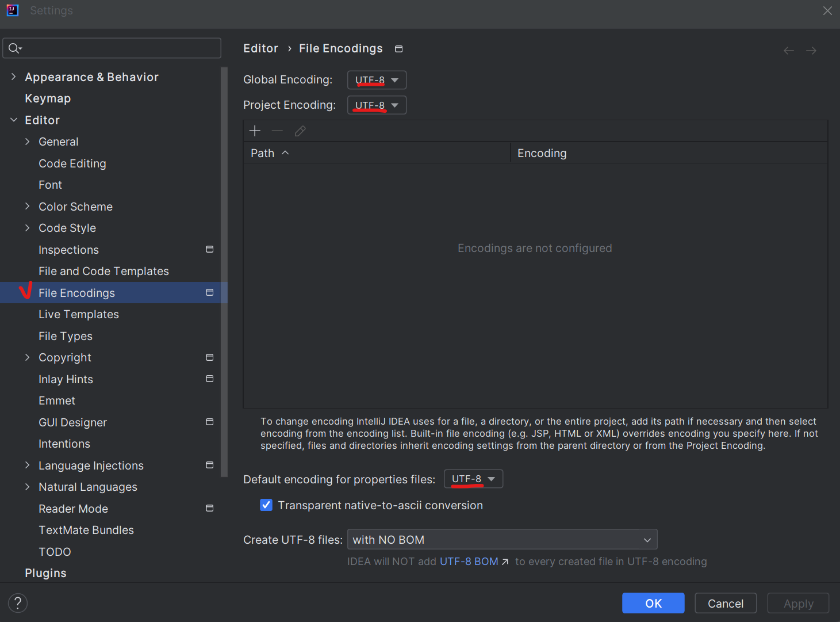The height and width of the screenshot is (622, 840).
Task: Click the search magnifier icon
Action: [15, 48]
